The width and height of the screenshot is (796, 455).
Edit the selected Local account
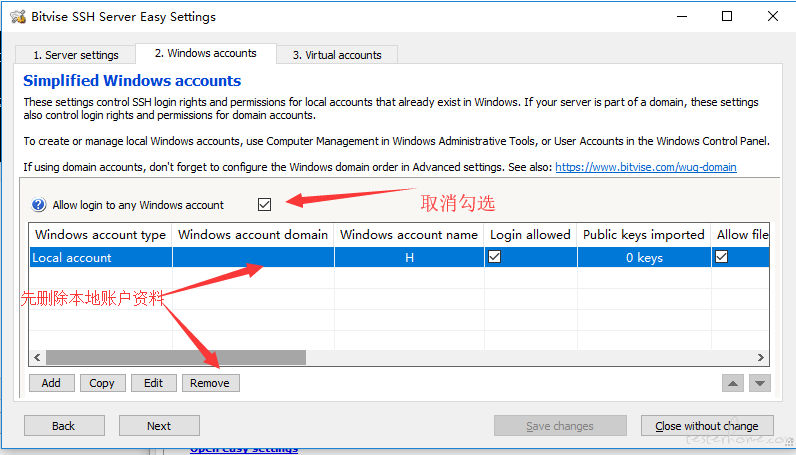153,383
